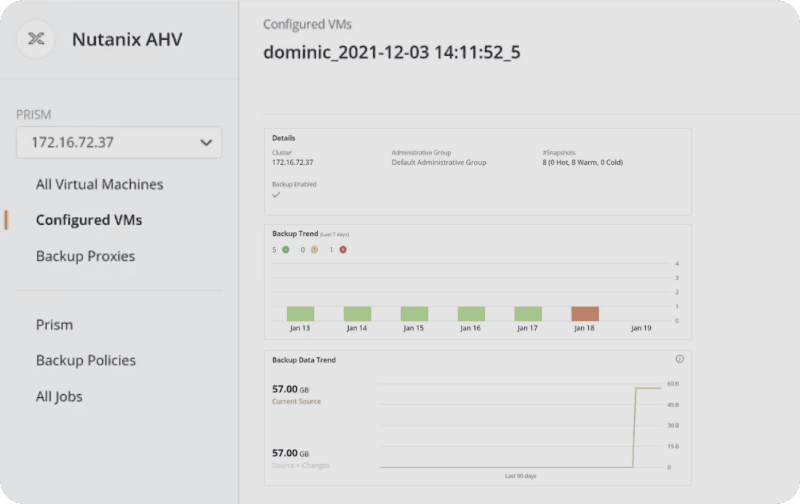Navigate to Backup Policies

[85, 360]
